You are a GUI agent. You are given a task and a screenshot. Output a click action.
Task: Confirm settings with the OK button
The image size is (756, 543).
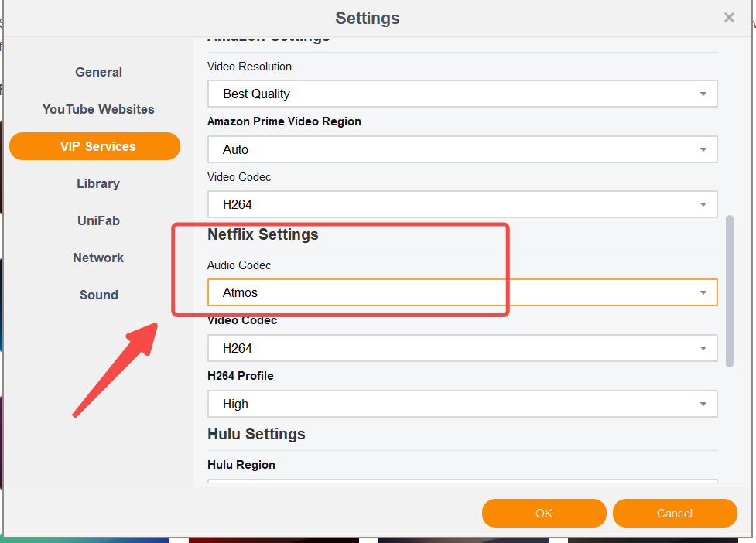tap(544, 513)
